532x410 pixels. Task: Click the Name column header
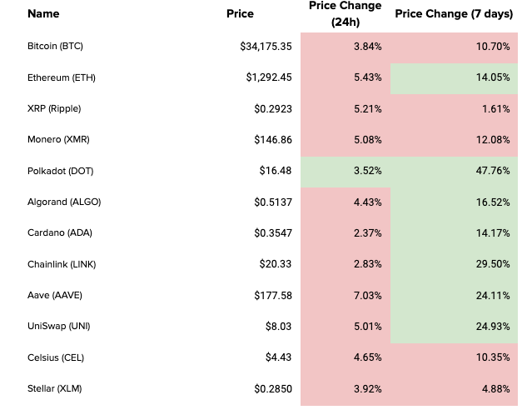(43, 14)
